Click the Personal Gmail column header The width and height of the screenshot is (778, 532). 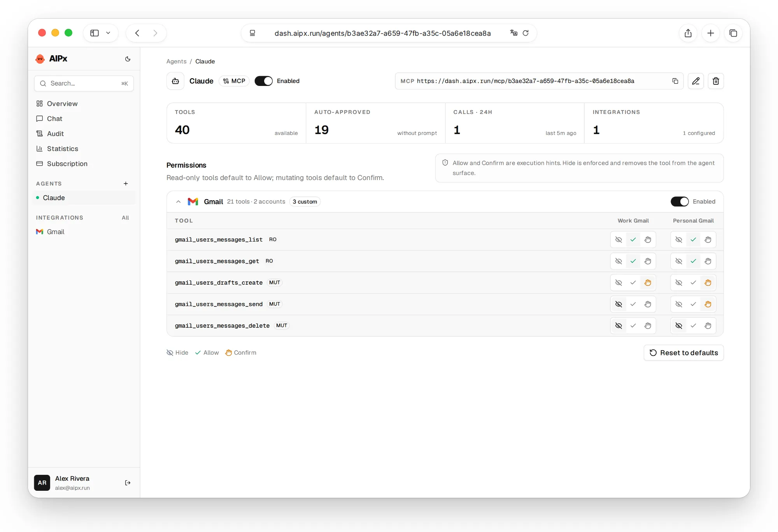(x=693, y=220)
